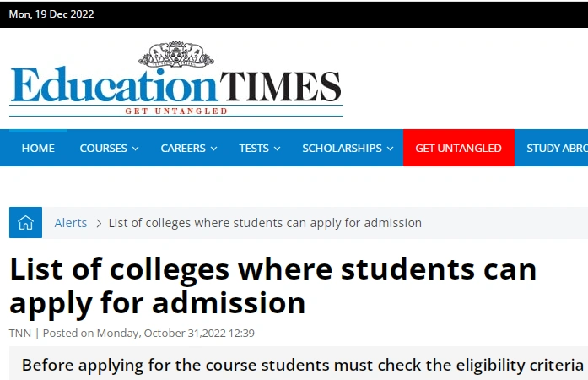Click the elephant crest emblem above the logo
Viewport: 588px width, 380px height.
coord(176,54)
